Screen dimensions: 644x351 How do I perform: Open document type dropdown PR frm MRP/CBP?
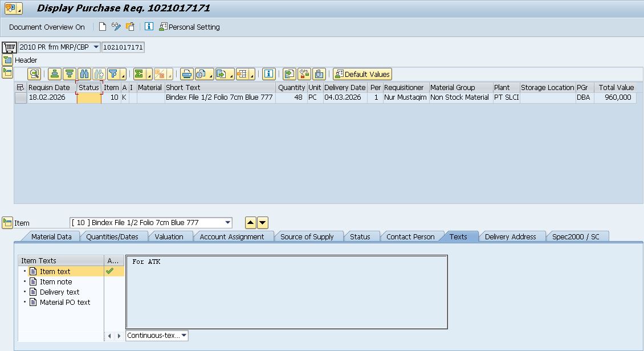(96, 47)
